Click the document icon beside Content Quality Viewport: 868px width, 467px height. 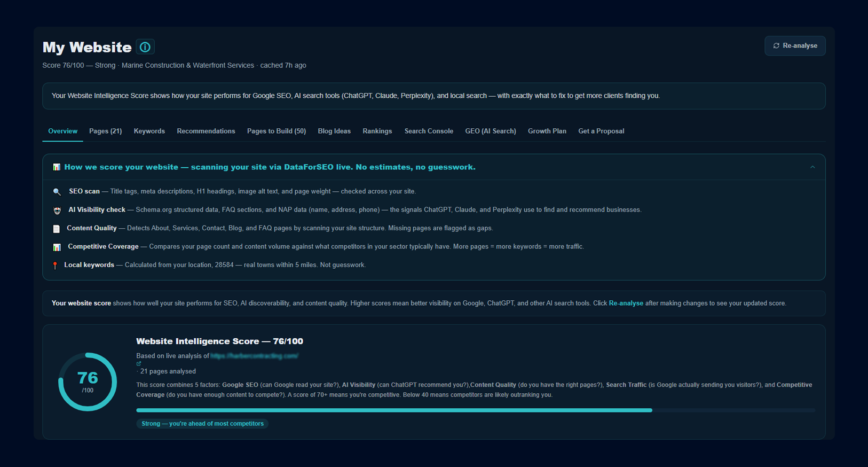click(57, 229)
